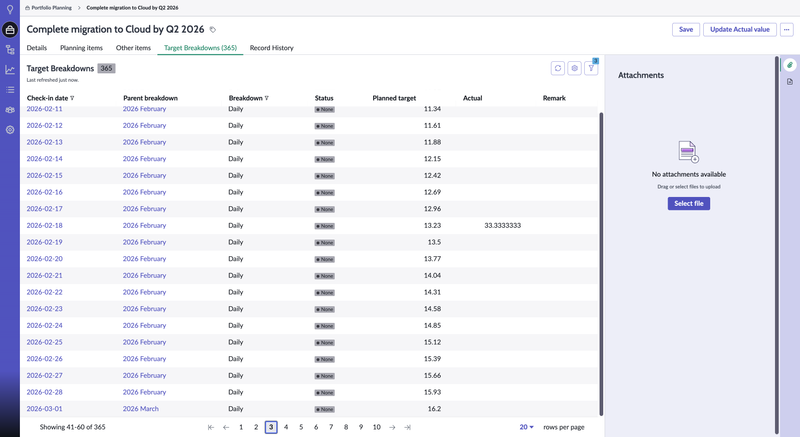Open the briefcase portfolio icon in sidebar
Viewport: 800px width, 437px height.
coord(10,30)
